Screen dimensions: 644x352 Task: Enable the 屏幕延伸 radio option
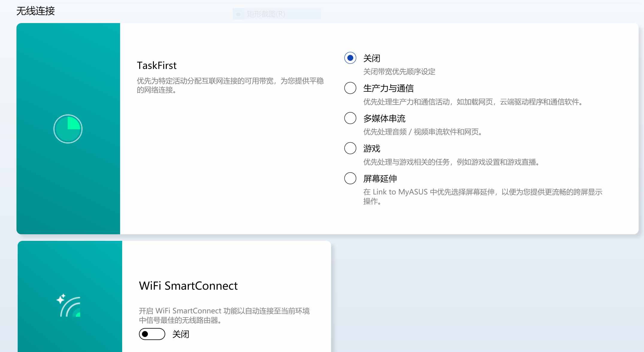coord(350,178)
